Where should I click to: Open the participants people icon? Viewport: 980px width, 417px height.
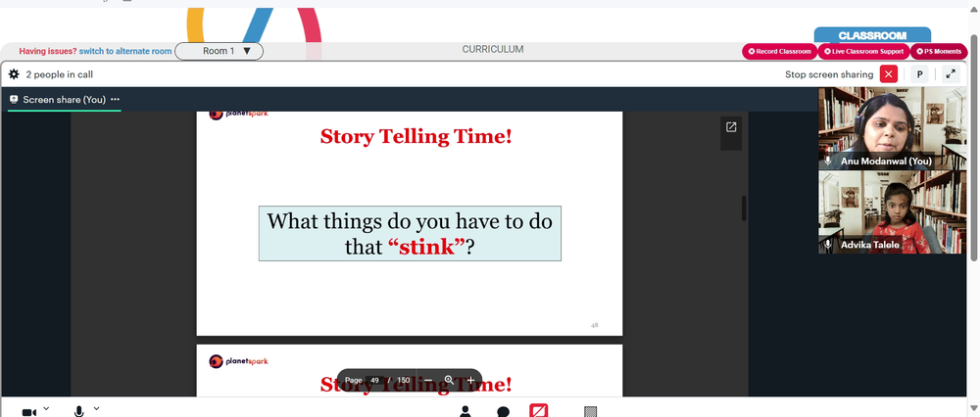coord(465,411)
